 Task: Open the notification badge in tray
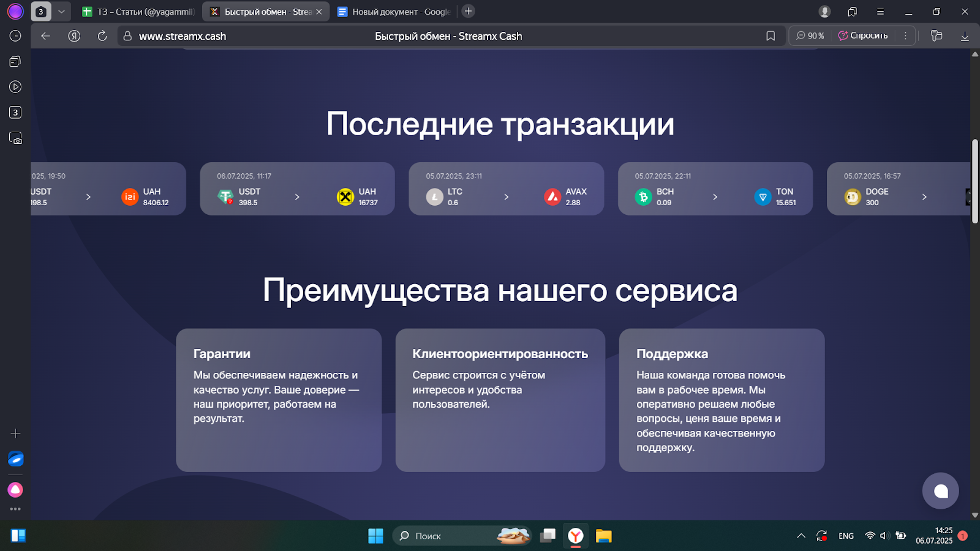tap(963, 536)
